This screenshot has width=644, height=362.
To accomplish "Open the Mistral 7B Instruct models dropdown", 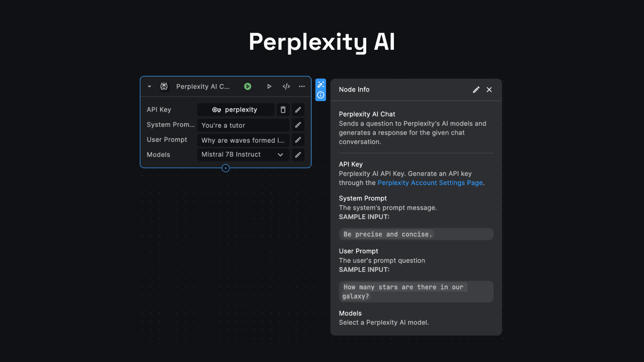I will pyautogui.click(x=243, y=155).
